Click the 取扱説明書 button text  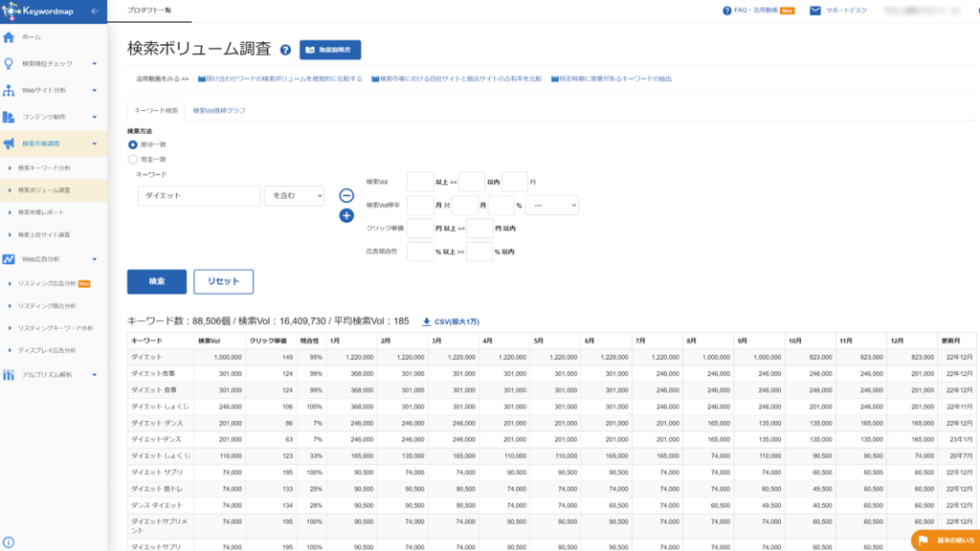[x=335, y=50]
